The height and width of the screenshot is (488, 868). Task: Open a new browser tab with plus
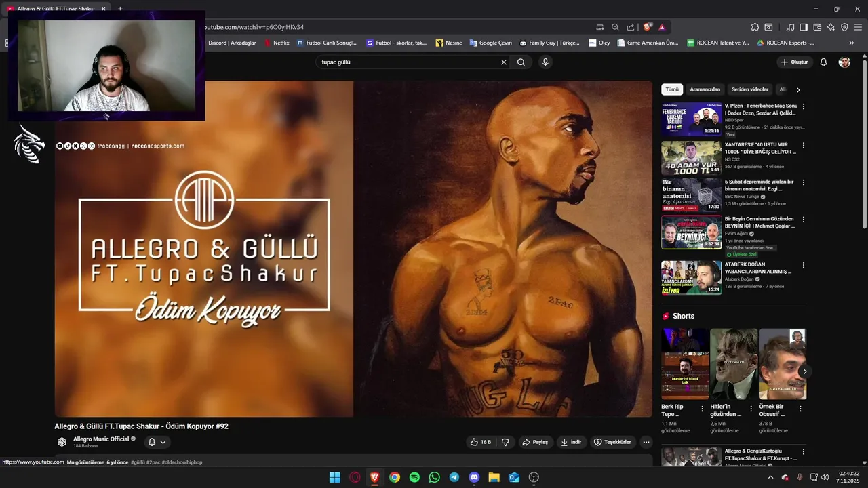(x=120, y=9)
